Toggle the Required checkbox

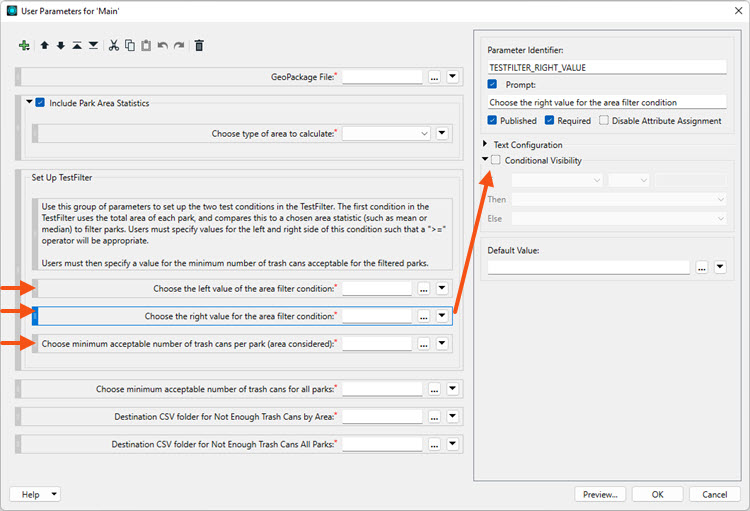pyautogui.click(x=550, y=120)
